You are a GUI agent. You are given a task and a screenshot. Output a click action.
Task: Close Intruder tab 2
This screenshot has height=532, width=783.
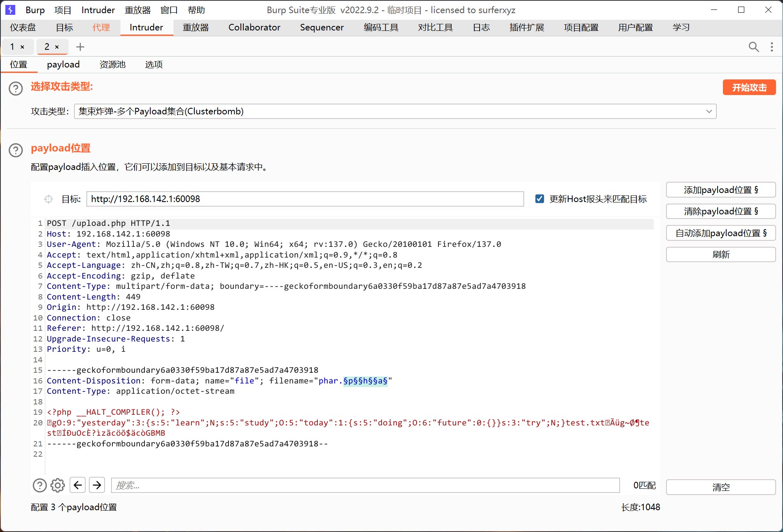[57, 47]
